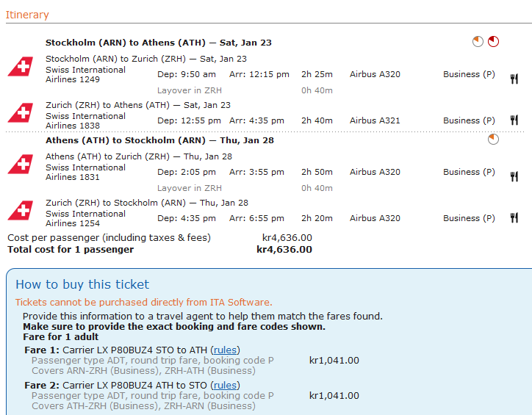532x415 pixels.
Task: Click the Swiss airline logo for flight 1254
Action: coord(21,211)
